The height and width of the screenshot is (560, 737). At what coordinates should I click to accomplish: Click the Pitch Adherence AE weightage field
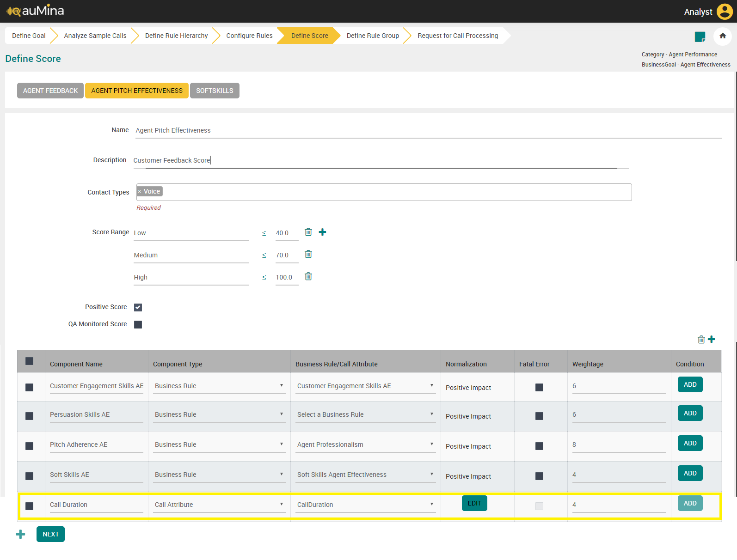[619, 445]
